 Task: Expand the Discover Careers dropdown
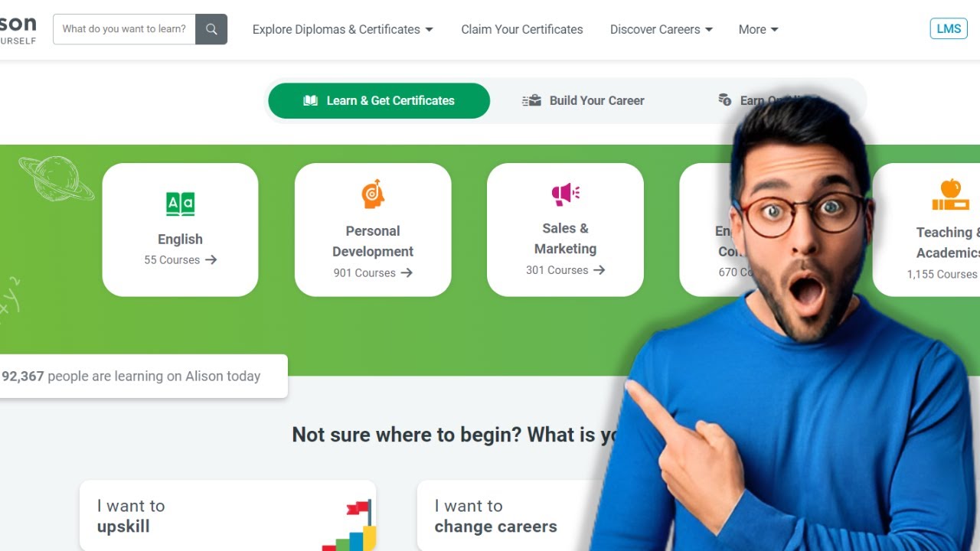coord(661,29)
